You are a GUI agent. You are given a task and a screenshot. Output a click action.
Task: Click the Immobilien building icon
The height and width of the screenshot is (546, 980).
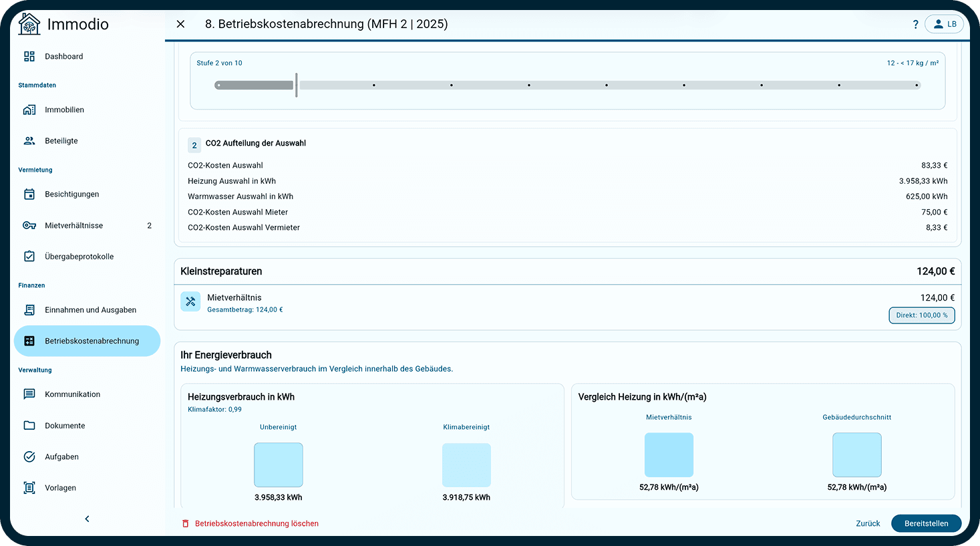[x=29, y=110]
